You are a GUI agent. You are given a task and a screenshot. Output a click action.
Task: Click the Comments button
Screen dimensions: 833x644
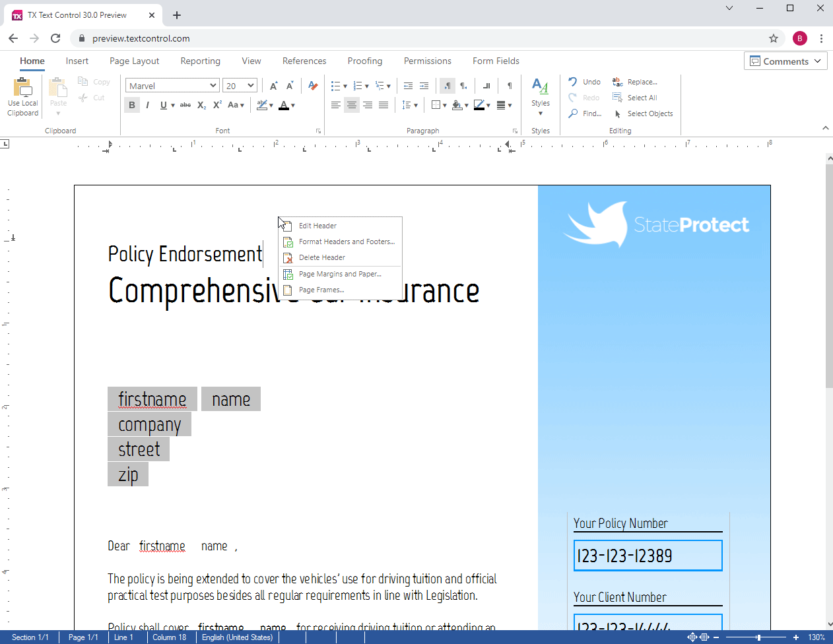pyautogui.click(x=785, y=61)
